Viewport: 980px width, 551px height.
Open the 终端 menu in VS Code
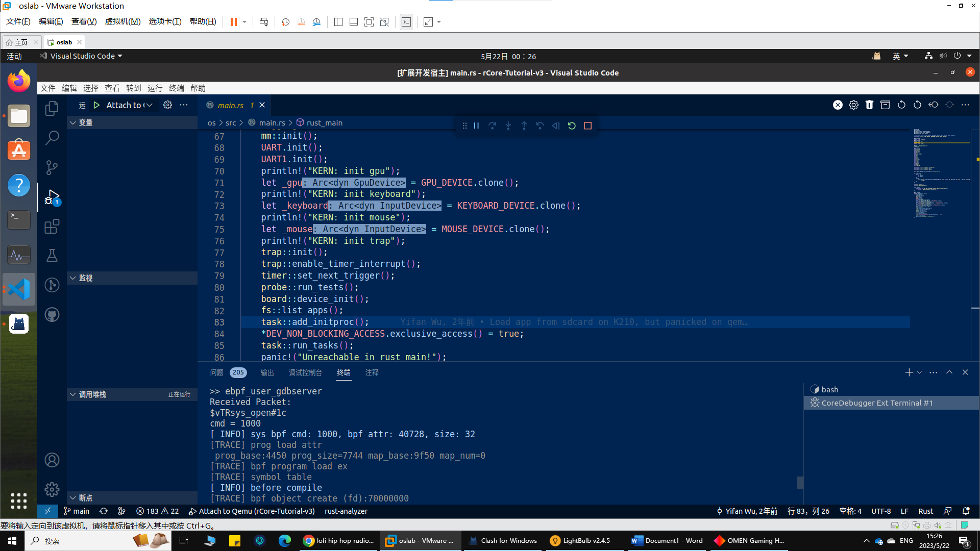(x=177, y=88)
